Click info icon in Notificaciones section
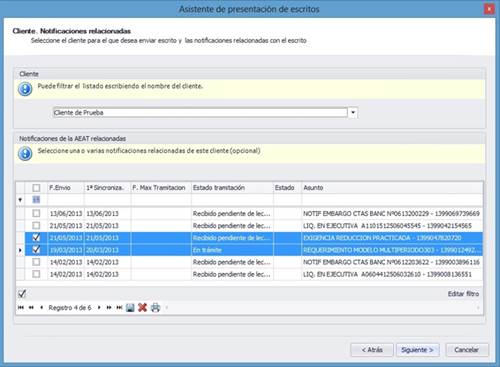The image size is (500, 367). pyautogui.click(x=25, y=154)
